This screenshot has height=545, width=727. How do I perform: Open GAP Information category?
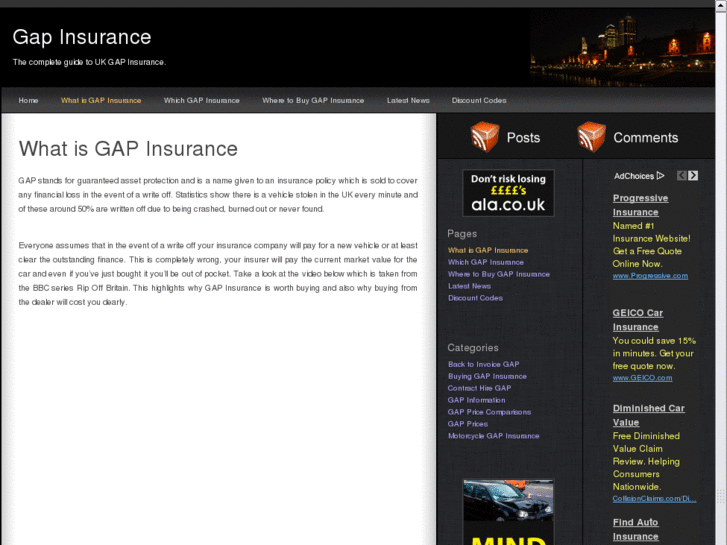(x=476, y=400)
